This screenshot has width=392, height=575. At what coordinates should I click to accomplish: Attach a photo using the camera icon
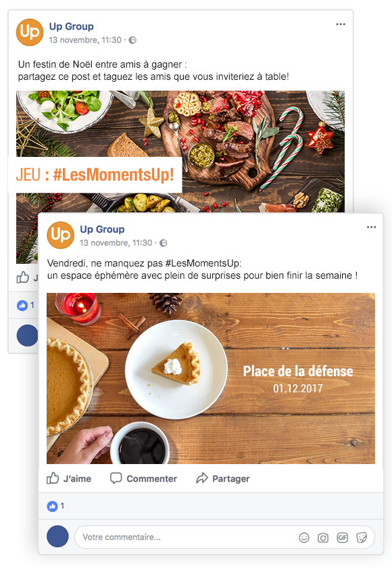click(323, 538)
